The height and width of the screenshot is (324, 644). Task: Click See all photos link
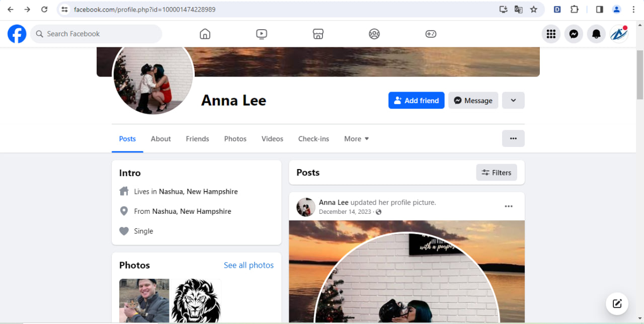coord(249,265)
